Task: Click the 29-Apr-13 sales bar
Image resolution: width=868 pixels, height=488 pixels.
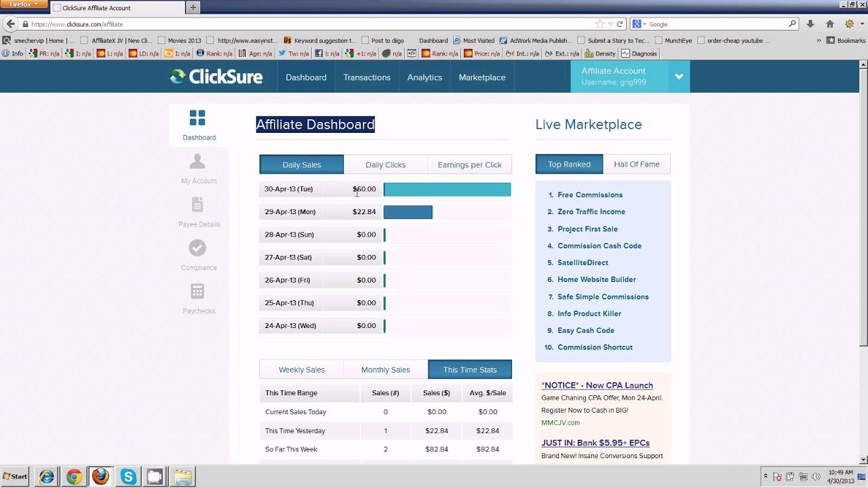Action: coord(408,212)
